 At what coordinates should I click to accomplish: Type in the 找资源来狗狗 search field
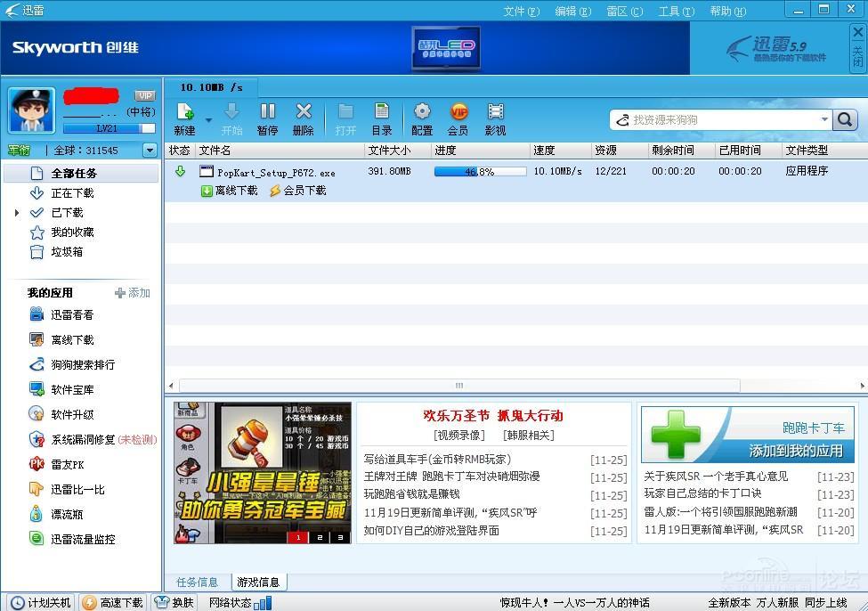coord(719,119)
